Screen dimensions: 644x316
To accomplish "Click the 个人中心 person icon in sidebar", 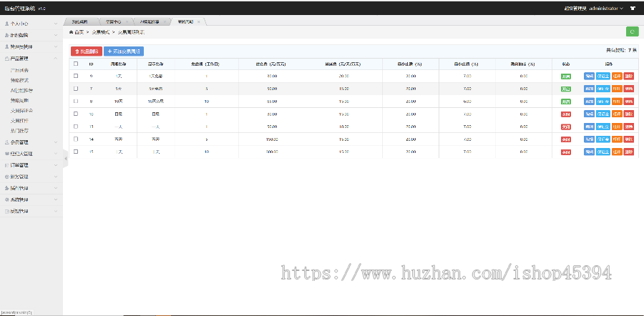I will coord(6,24).
